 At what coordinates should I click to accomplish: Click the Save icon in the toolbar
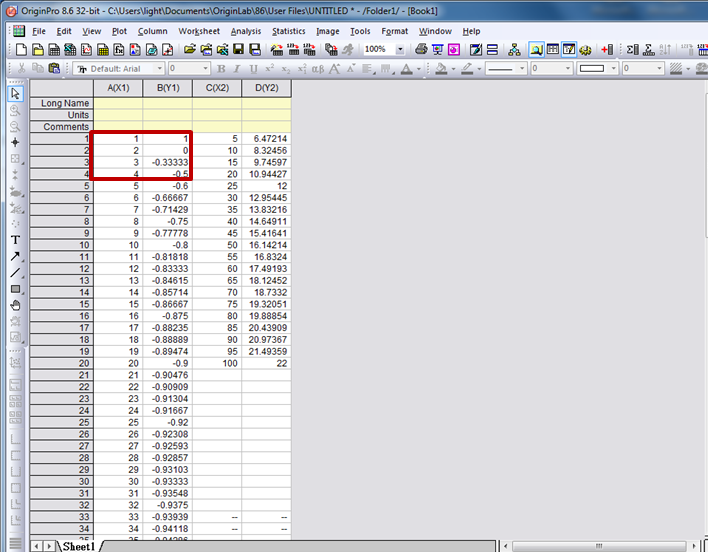(x=240, y=49)
